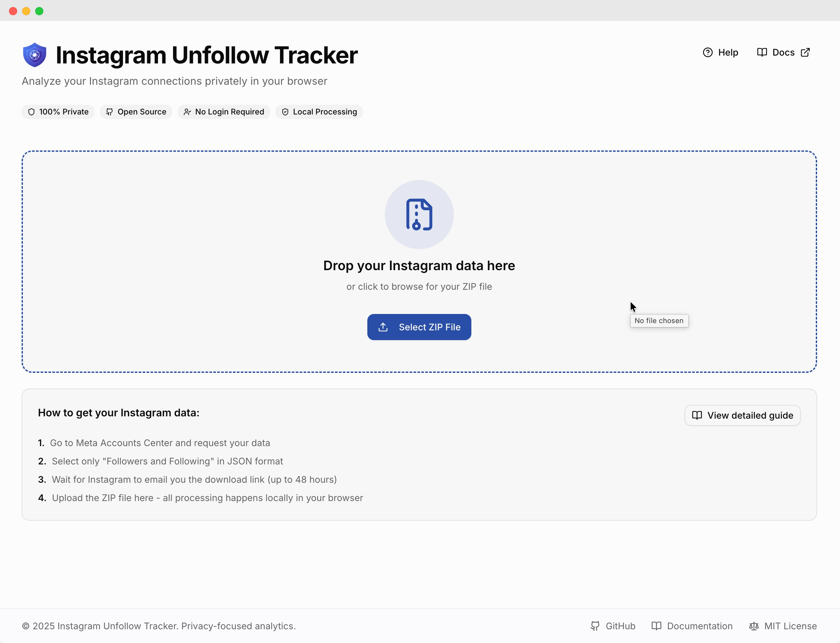Open the Docs external link icon

805,52
